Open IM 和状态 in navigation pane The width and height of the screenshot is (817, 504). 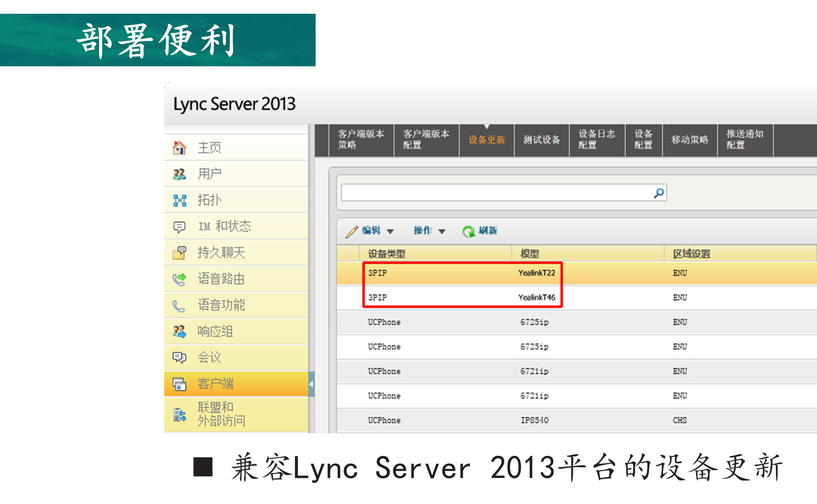236,226
